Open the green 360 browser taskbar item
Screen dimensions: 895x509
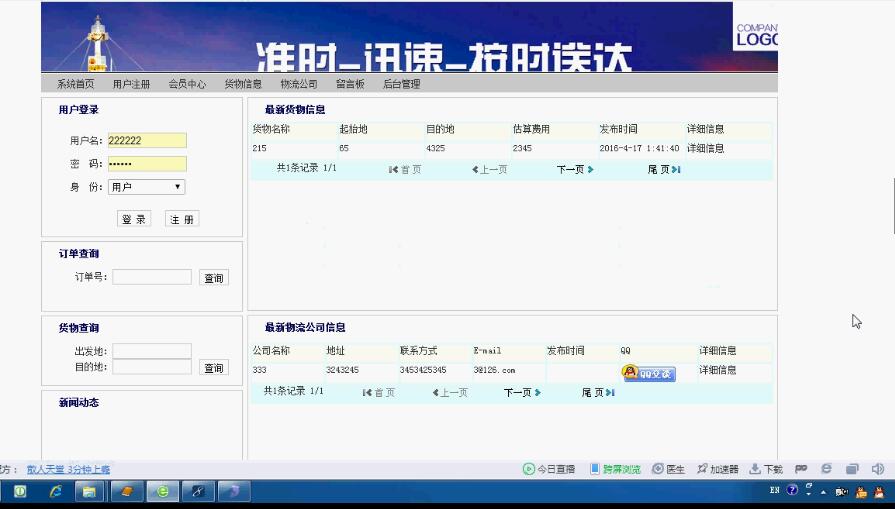(163, 491)
